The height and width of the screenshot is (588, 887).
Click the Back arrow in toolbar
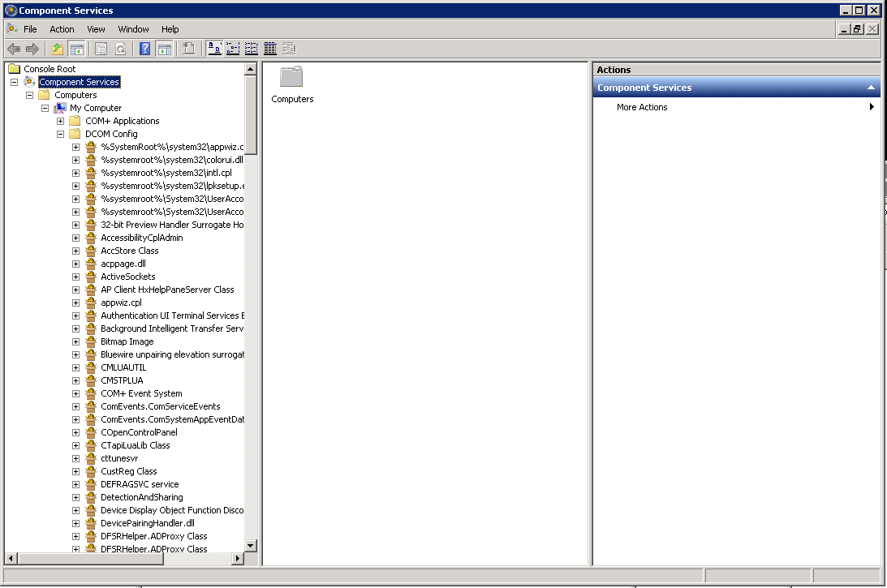(14, 49)
